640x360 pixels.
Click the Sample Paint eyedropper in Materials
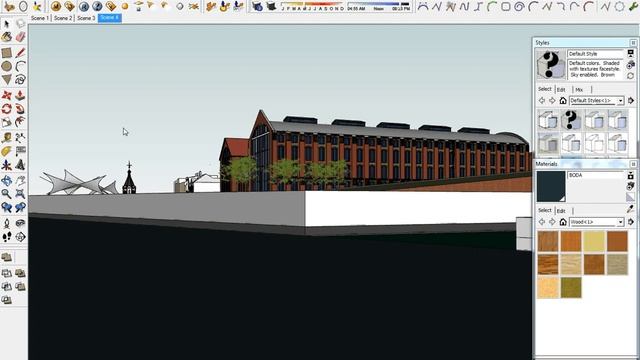click(x=631, y=210)
